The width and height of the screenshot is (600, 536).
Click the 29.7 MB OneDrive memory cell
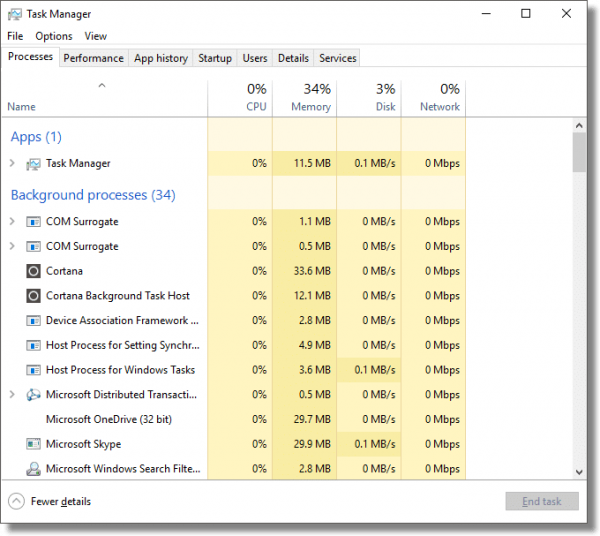tap(305, 419)
